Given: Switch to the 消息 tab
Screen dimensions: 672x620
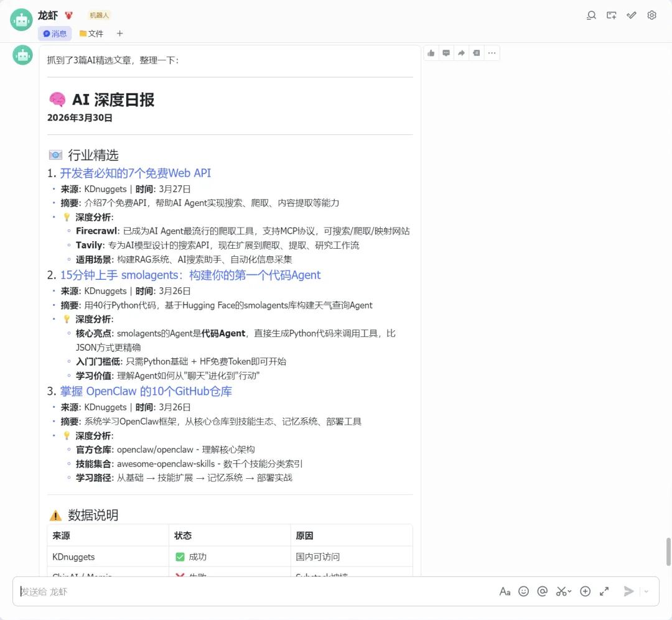Looking at the screenshot, I should (55, 34).
